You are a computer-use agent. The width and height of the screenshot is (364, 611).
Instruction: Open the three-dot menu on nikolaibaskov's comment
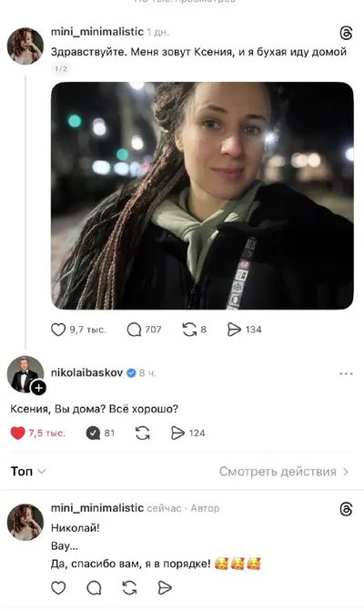coord(346,373)
